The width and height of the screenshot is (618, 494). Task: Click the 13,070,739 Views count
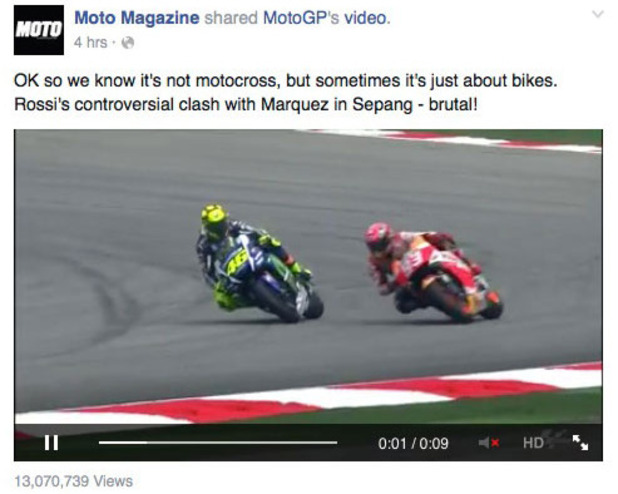74,481
